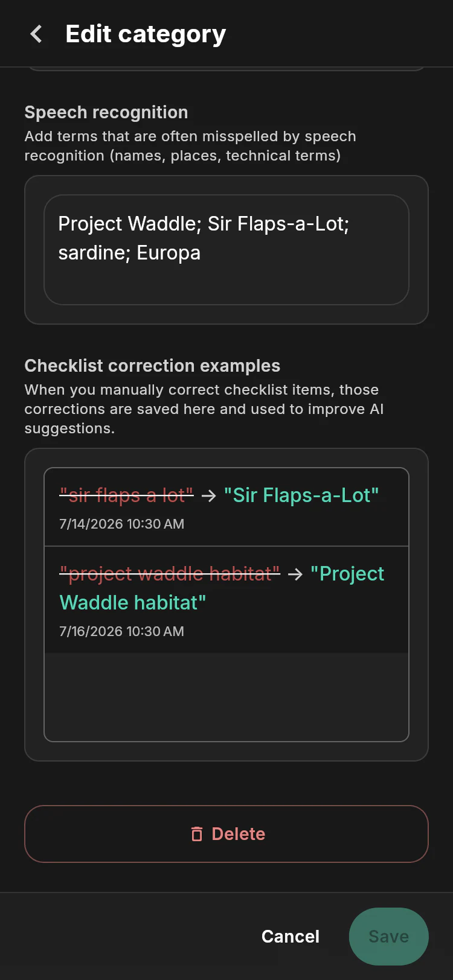The height and width of the screenshot is (980, 453).
Task: Click the green "Sir Flaps-a-Lot" corrected text
Action: pos(301,495)
